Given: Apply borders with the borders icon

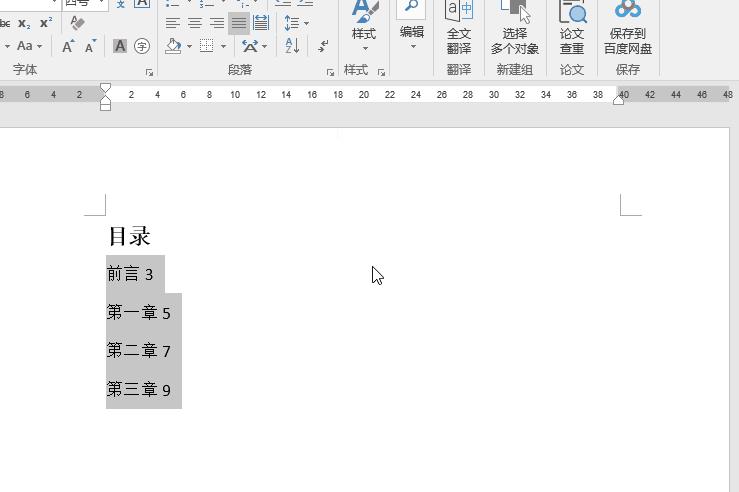Looking at the screenshot, I should [206, 46].
